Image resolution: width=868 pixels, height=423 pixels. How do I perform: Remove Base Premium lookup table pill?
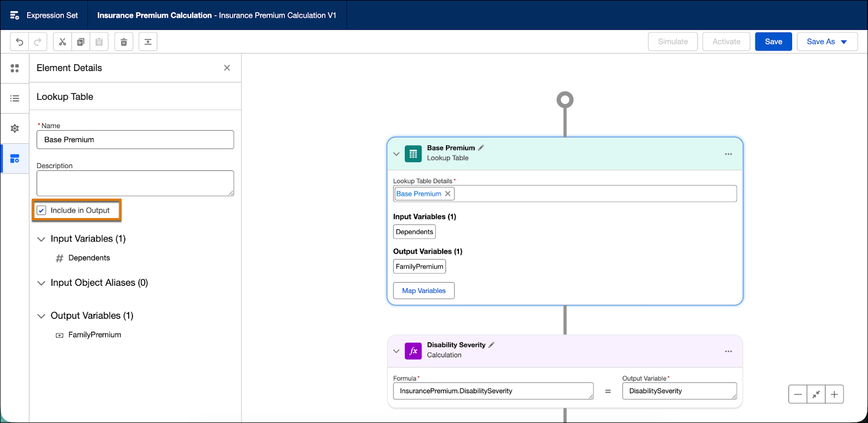(448, 194)
